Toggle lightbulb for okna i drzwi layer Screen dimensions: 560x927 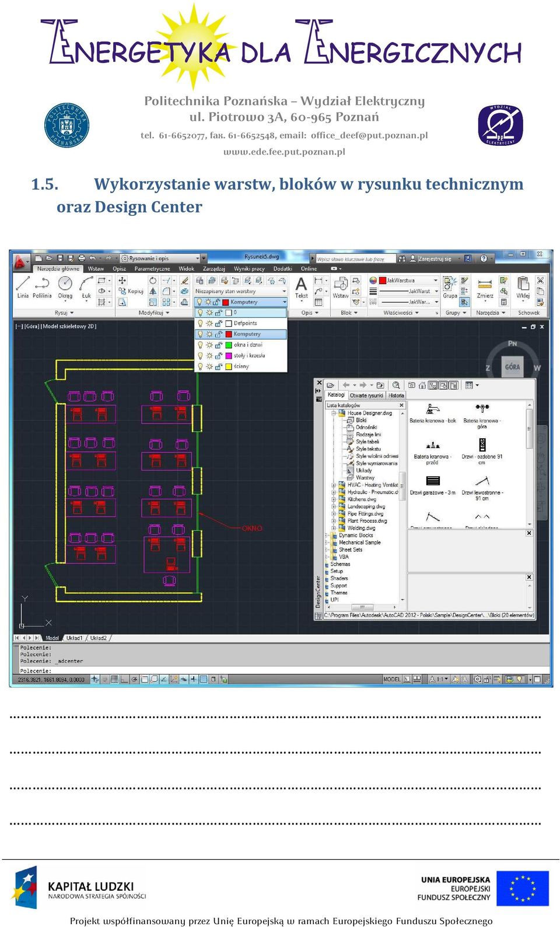[200, 345]
